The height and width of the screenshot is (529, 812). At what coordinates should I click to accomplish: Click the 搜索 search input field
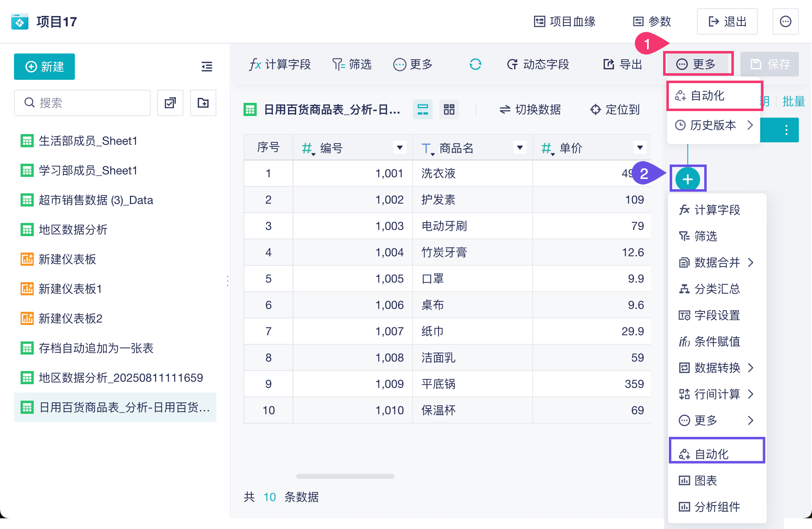[x=82, y=103]
